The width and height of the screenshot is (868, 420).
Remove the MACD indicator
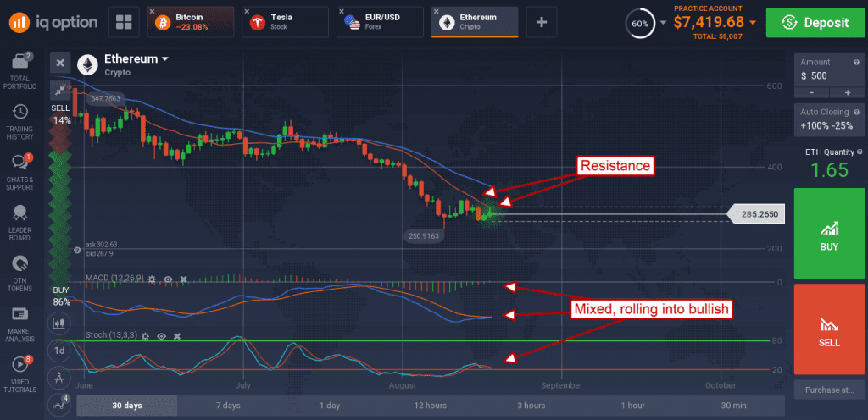(x=184, y=279)
